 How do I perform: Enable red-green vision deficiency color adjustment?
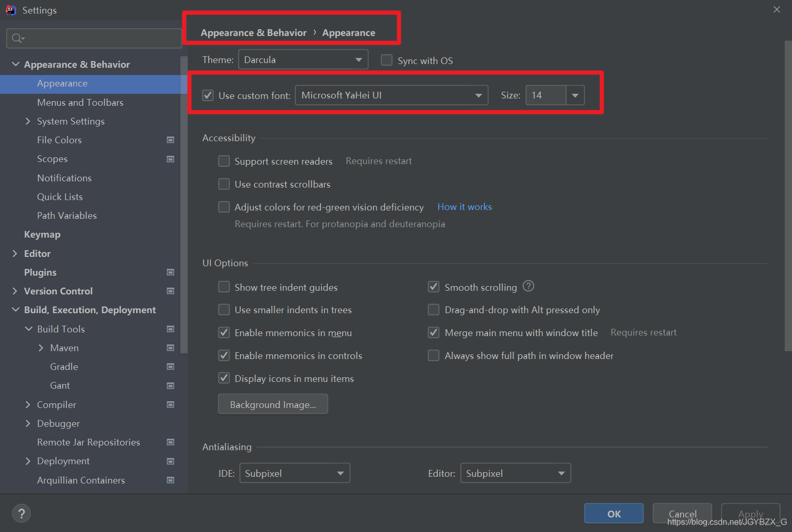pyautogui.click(x=224, y=207)
